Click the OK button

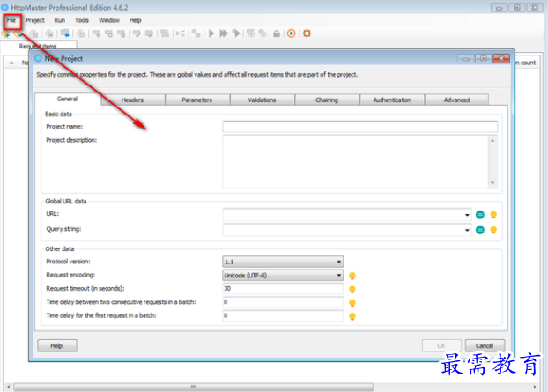[441, 345]
